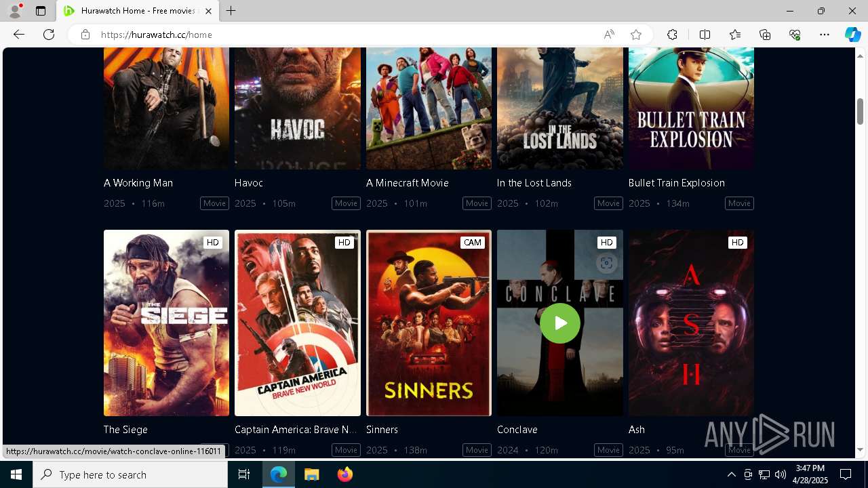Click the Movie tag under Havoc
The width and height of the screenshot is (868, 488).
pos(346,203)
